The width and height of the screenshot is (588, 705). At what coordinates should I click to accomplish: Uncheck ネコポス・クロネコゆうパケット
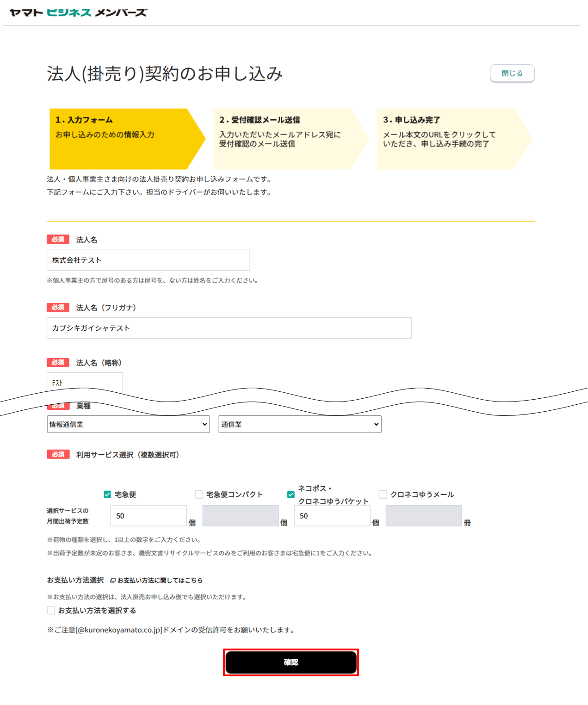[x=291, y=494]
